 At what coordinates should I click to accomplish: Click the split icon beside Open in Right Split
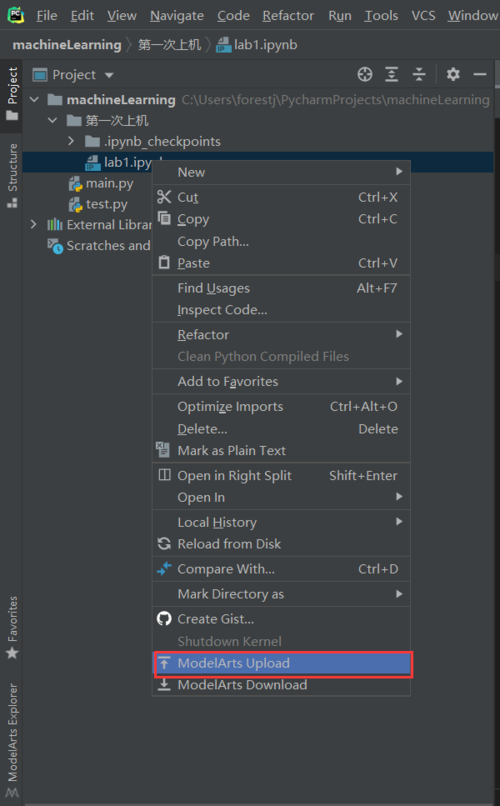pyautogui.click(x=164, y=474)
